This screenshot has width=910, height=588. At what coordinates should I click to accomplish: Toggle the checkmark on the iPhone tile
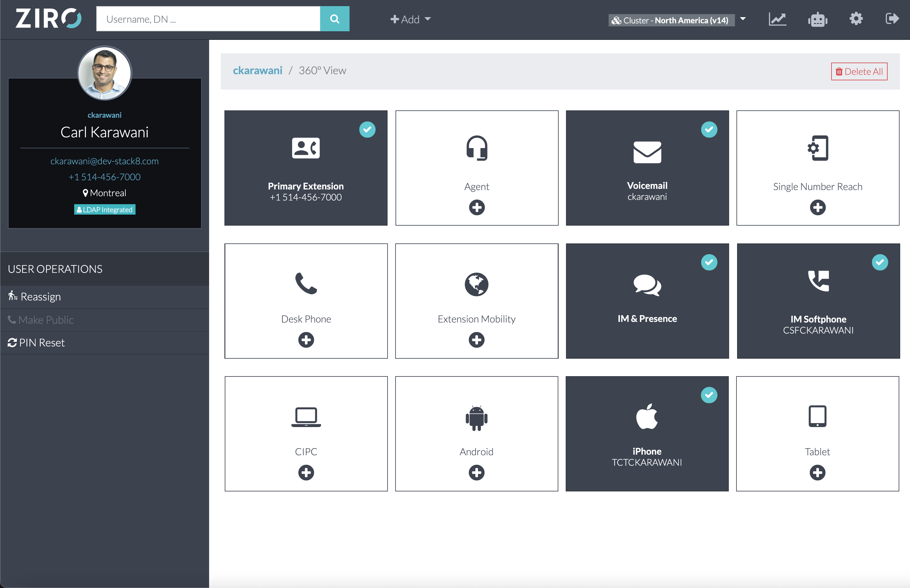(709, 395)
